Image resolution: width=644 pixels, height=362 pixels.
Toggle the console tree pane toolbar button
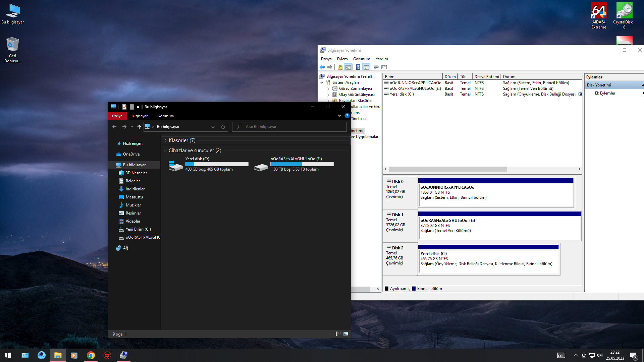348,67
